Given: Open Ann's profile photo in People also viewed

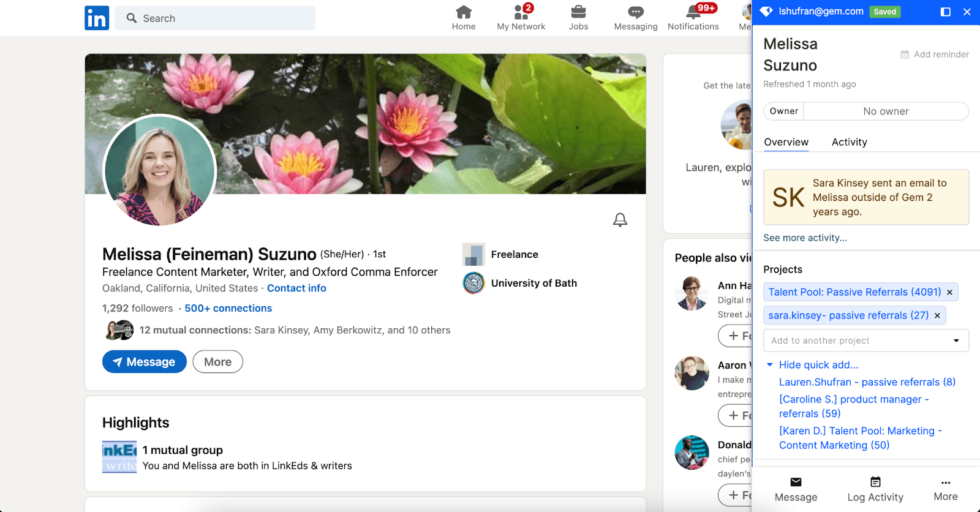Looking at the screenshot, I should point(692,293).
